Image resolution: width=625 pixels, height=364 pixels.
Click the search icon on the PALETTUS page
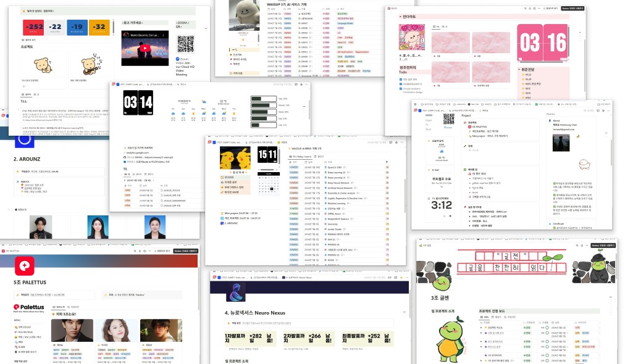tap(135, 251)
